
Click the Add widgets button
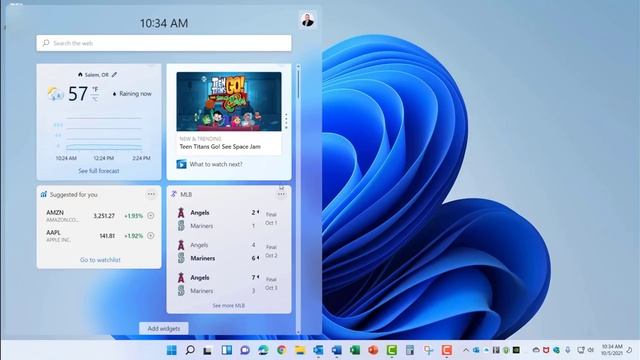point(164,328)
